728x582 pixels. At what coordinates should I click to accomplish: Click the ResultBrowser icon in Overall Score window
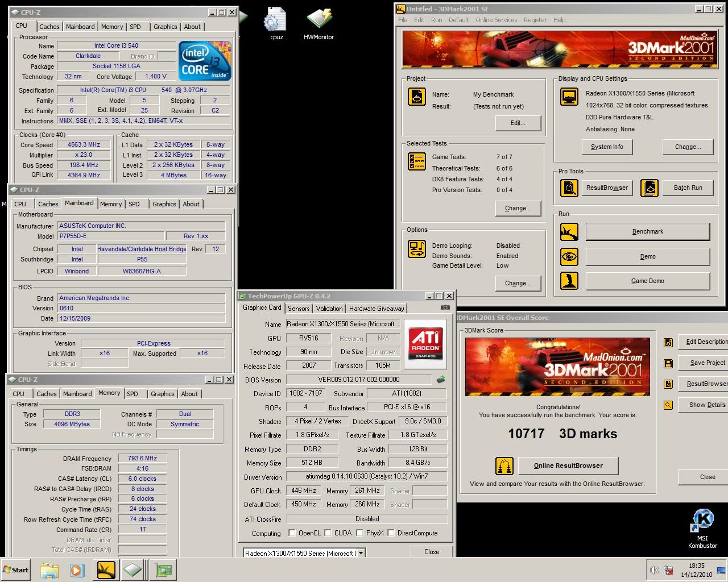point(668,384)
